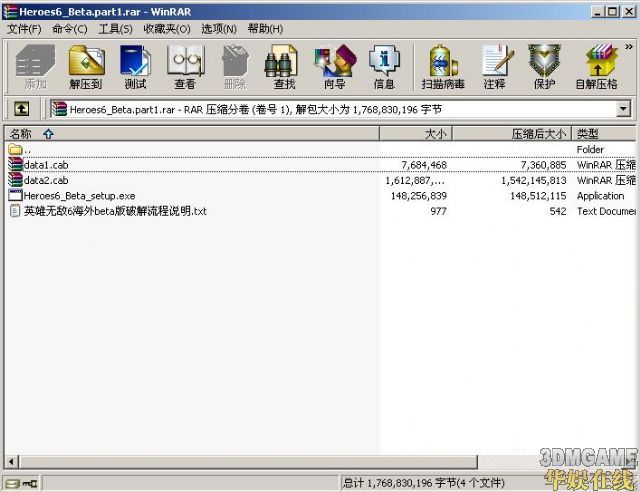The height and width of the screenshot is (492, 640).
Task: Click the 解压到 (Extract To) toolbar icon
Action: 86,67
